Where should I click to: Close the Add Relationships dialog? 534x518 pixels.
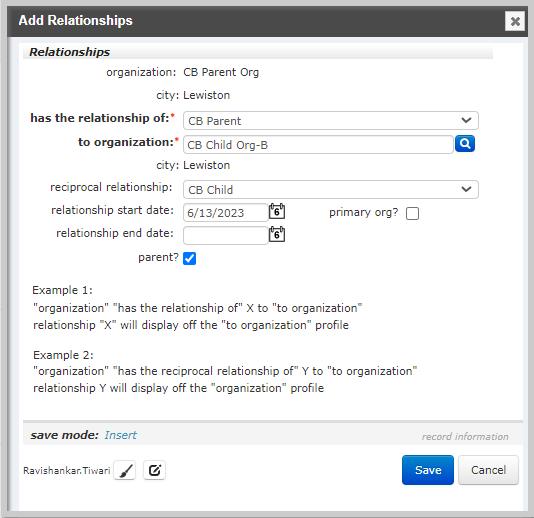click(515, 21)
